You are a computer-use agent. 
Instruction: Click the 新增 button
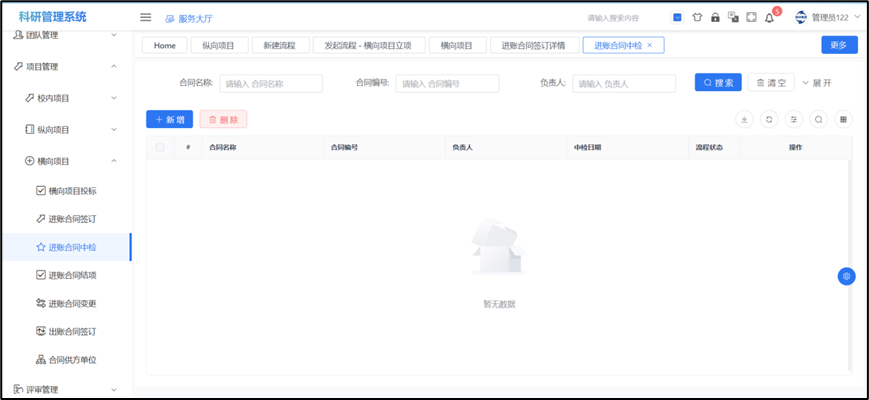tap(169, 119)
